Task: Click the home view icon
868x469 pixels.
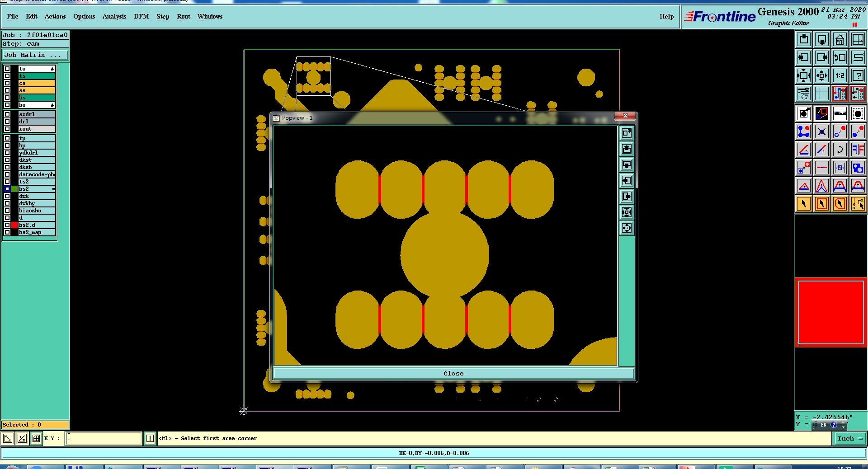Action: point(840,39)
